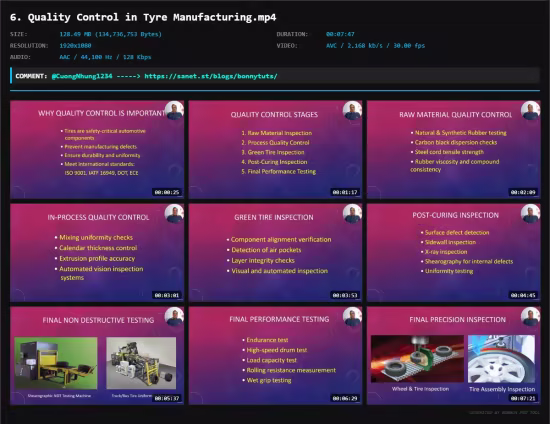This screenshot has width=550, height=424.
Task: Click the resolution value 1920x1080
Action: point(75,46)
